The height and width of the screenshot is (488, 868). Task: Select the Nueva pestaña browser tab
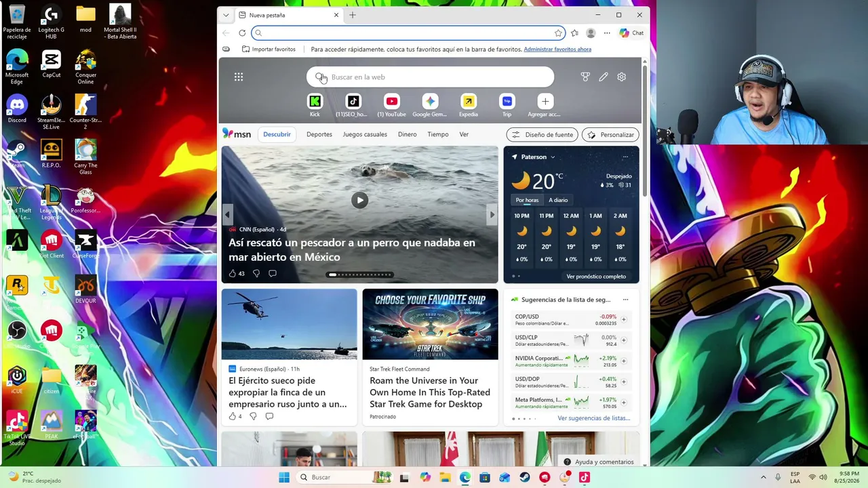[x=288, y=15]
